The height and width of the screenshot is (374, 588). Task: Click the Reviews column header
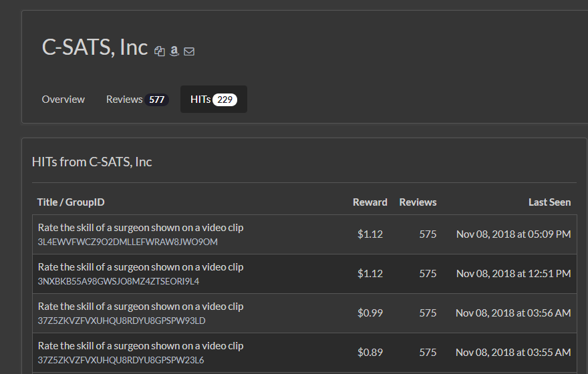pos(418,202)
